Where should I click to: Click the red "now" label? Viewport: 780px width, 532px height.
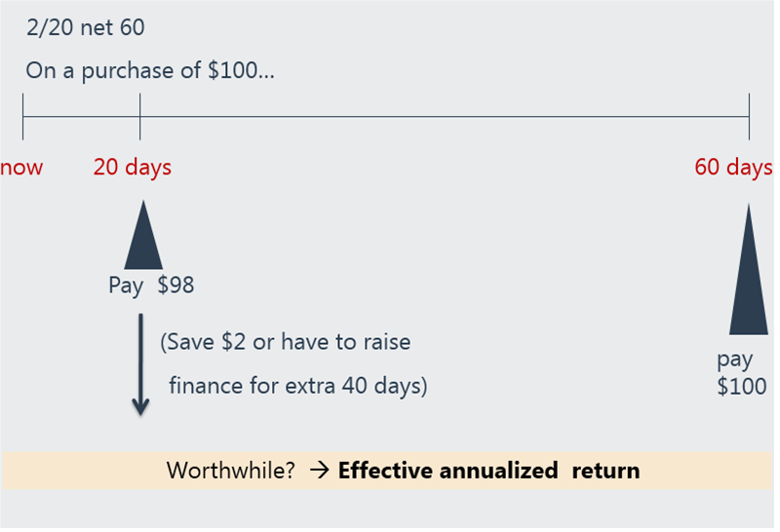click(21, 168)
